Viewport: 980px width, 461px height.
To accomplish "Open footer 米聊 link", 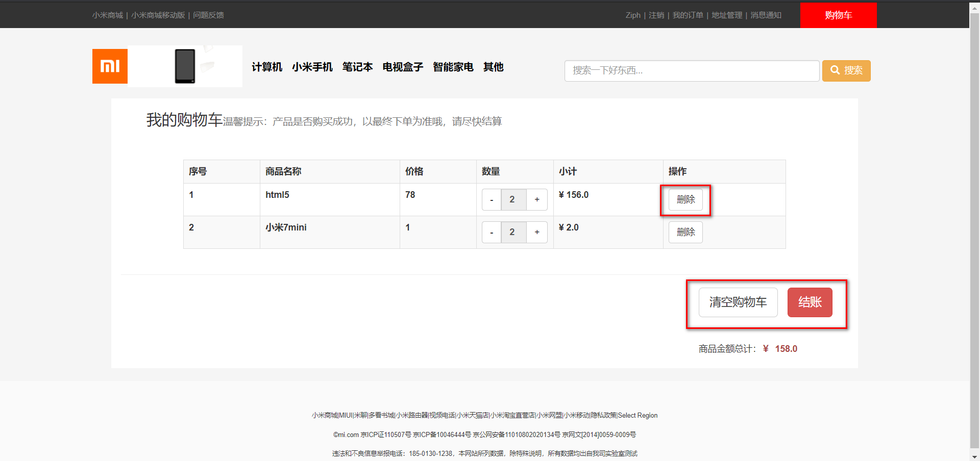I will (x=360, y=416).
